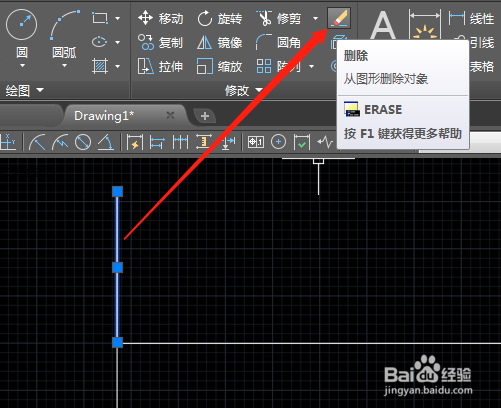Click the Baseline dimension toolbar icon
501x408 pixels.
157,142
